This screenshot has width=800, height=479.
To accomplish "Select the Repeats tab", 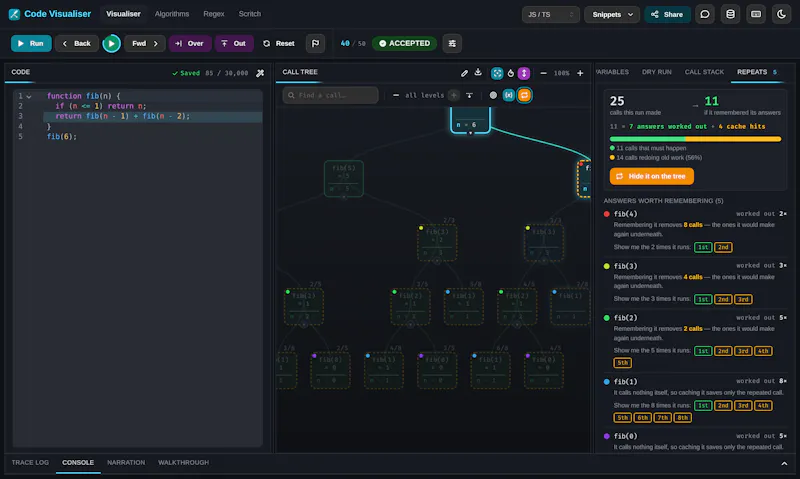I will tap(757, 72).
